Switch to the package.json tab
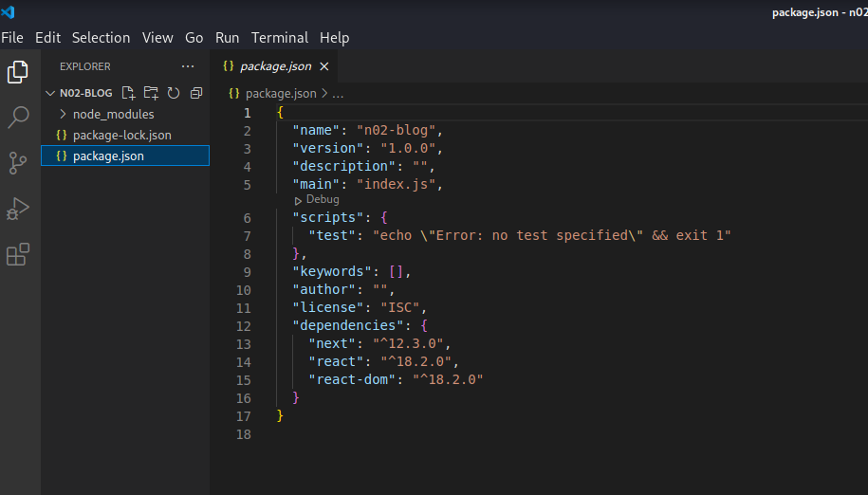The width and height of the screenshot is (868, 495). 276,66
